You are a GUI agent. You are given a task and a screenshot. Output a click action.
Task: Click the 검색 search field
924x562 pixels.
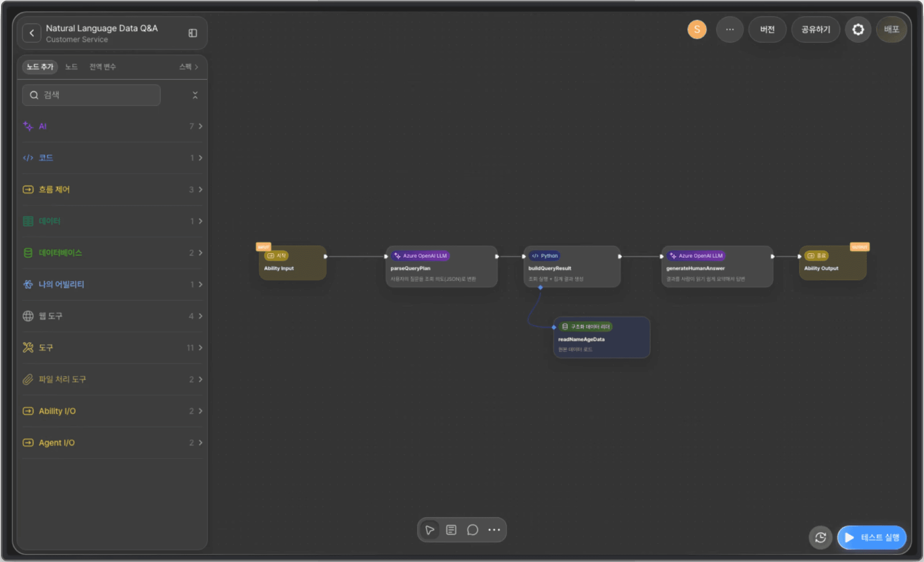[91, 95]
